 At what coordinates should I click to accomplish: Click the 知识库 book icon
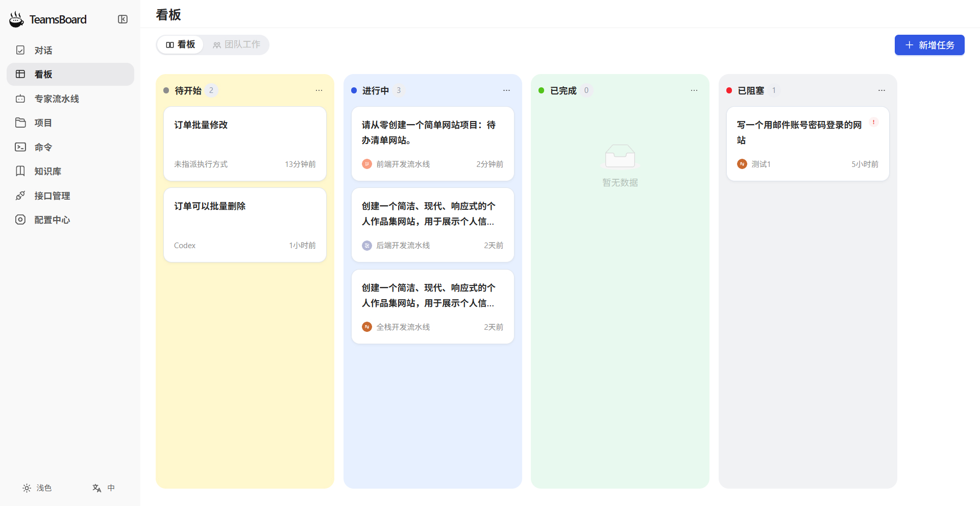20,171
